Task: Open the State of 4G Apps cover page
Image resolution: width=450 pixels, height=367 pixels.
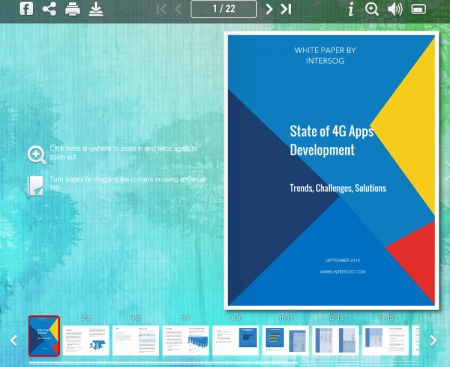Action: click(331, 170)
